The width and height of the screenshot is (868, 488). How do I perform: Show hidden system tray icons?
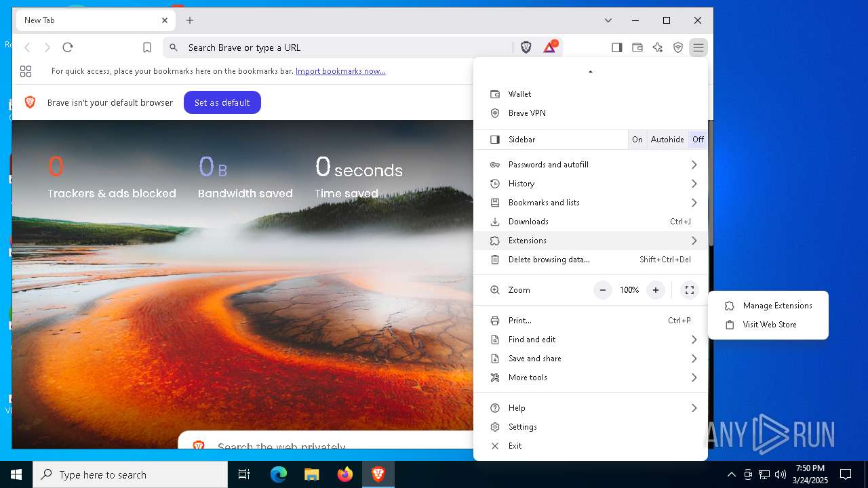[x=731, y=474]
